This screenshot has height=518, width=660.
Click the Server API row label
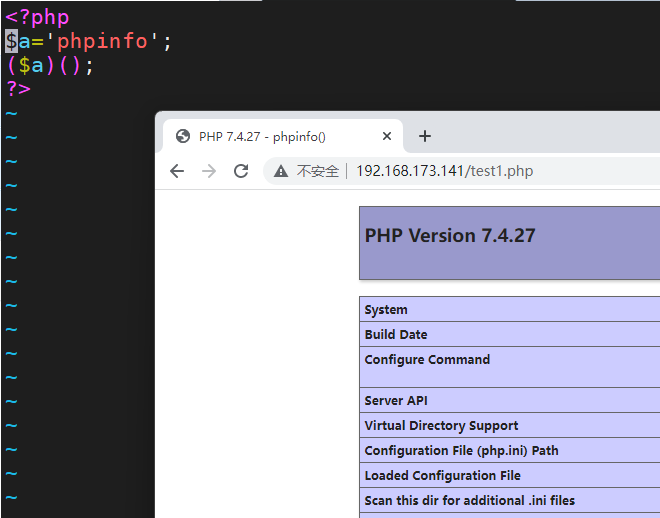tap(396, 400)
